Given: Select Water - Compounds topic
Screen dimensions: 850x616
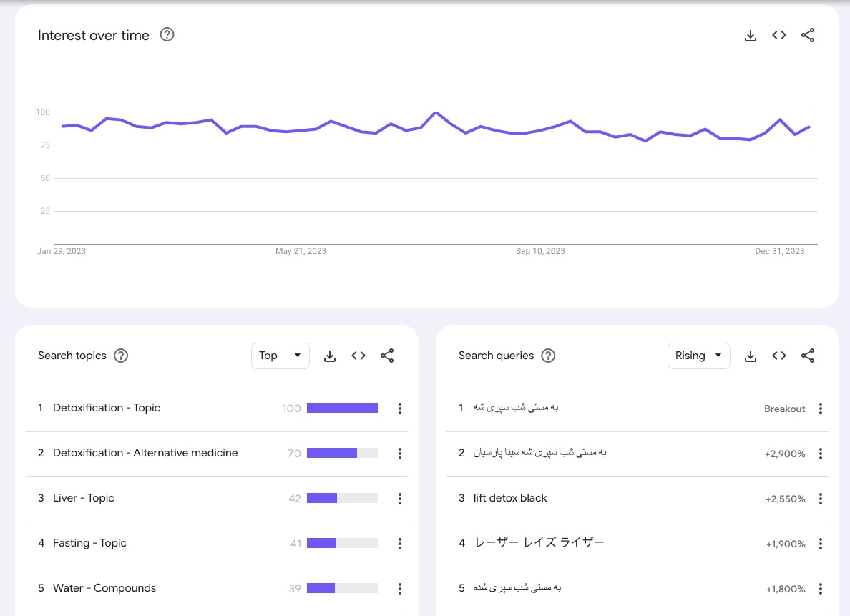Looking at the screenshot, I should [104, 588].
